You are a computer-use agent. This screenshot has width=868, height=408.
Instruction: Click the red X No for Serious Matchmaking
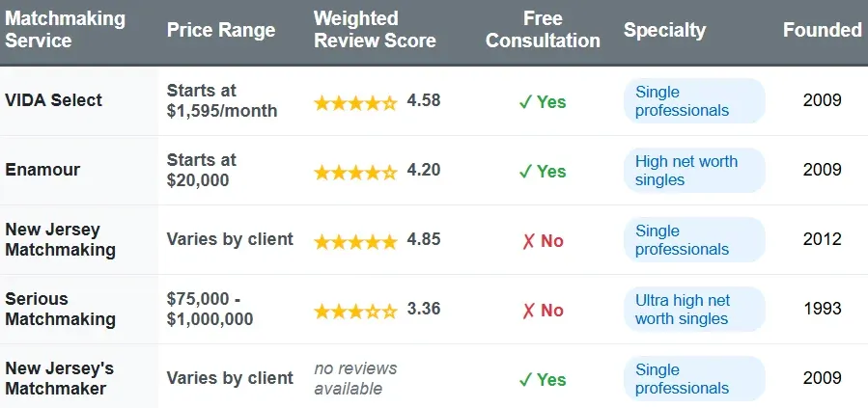coord(543,311)
